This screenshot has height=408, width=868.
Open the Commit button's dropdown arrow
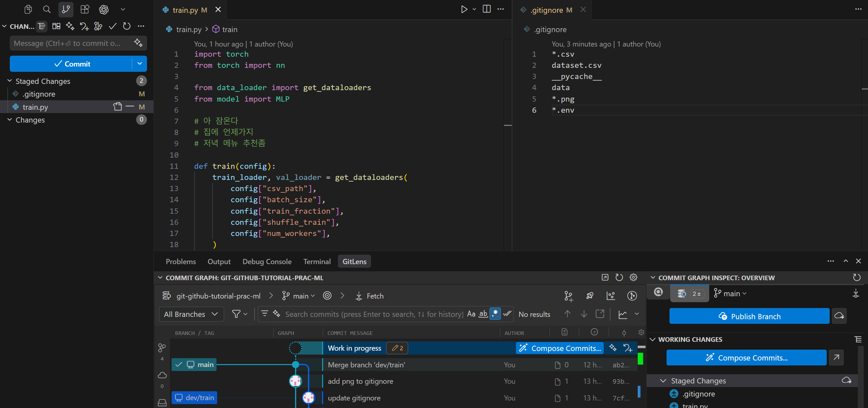tap(139, 64)
